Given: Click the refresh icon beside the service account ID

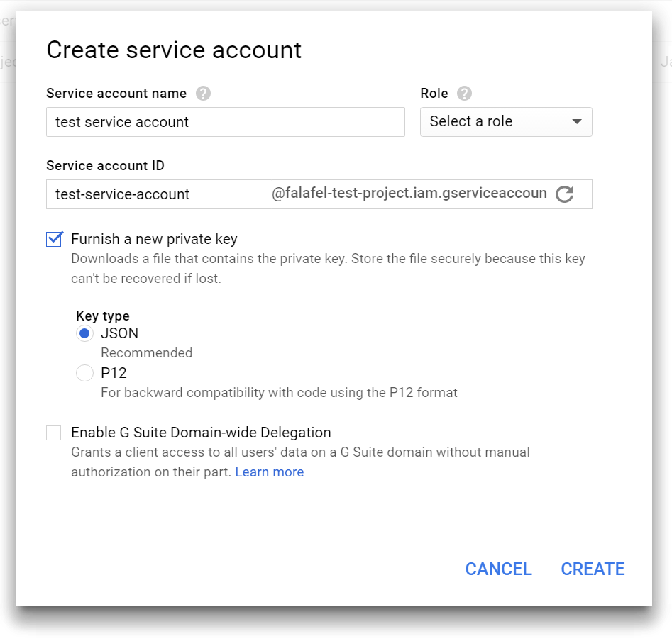Looking at the screenshot, I should pos(565,194).
